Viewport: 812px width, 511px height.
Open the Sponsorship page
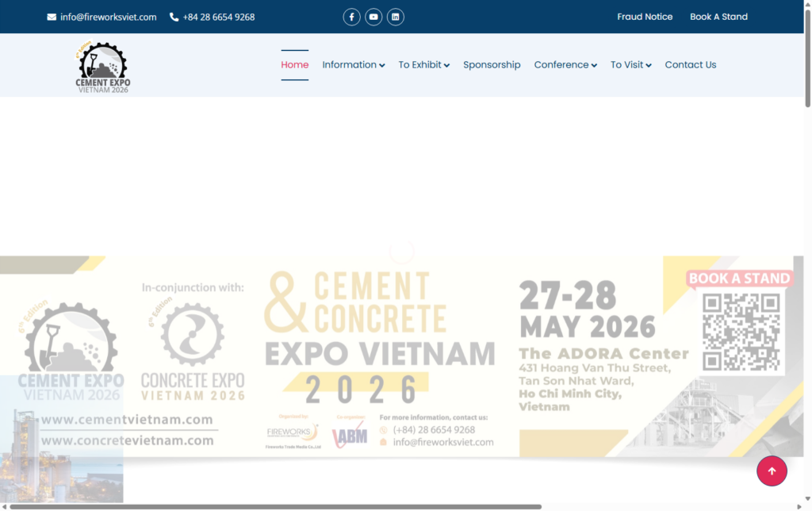(492, 65)
